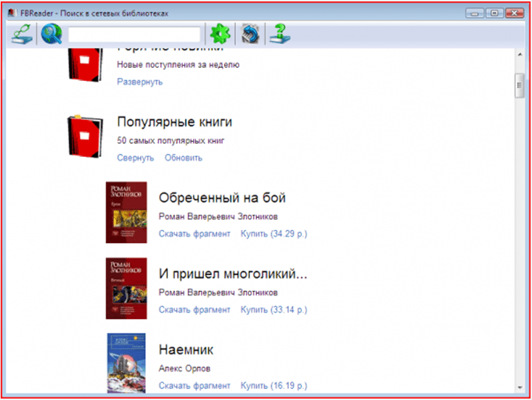532x400 pixels.
Task: Expand the new arrivals section via Развернуть
Action: coord(139,82)
